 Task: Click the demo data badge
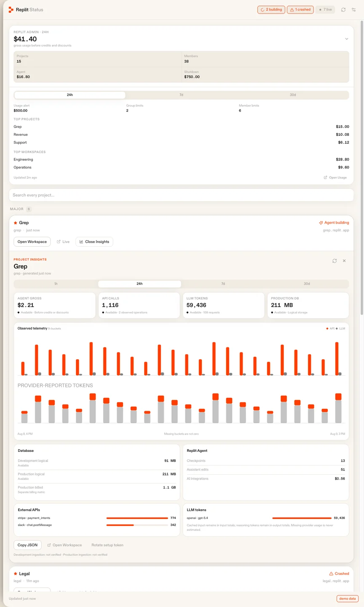click(348, 599)
